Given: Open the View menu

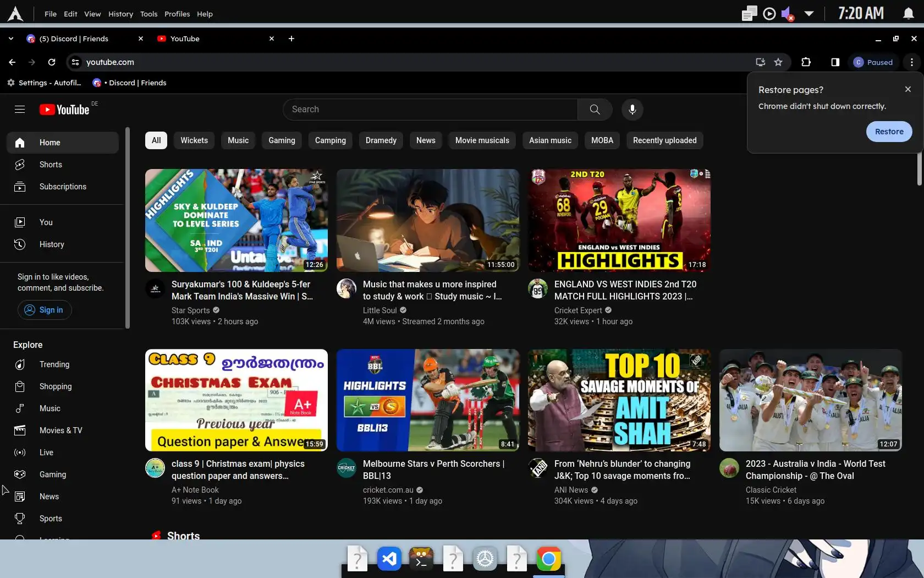Looking at the screenshot, I should point(92,14).
